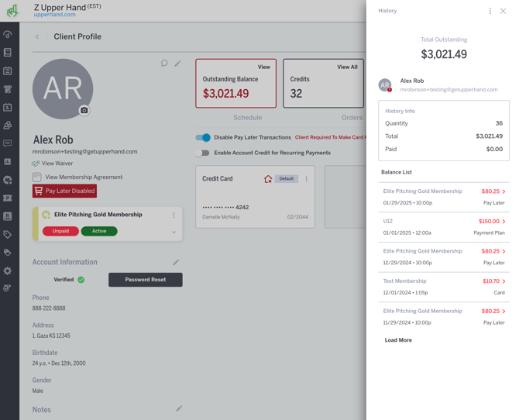Click Load More in Balance List
The image size is (519, 420).
(398, 340)
